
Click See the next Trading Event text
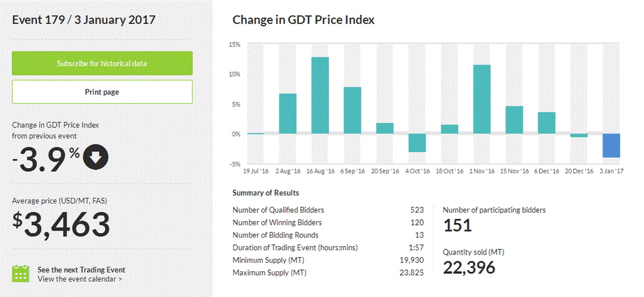pos(81,269)
